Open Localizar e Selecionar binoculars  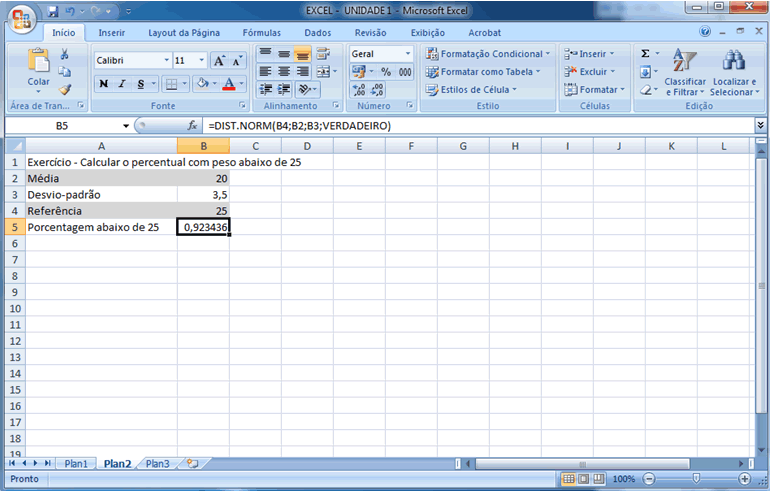pyautogui.click(x=733, y=61)
